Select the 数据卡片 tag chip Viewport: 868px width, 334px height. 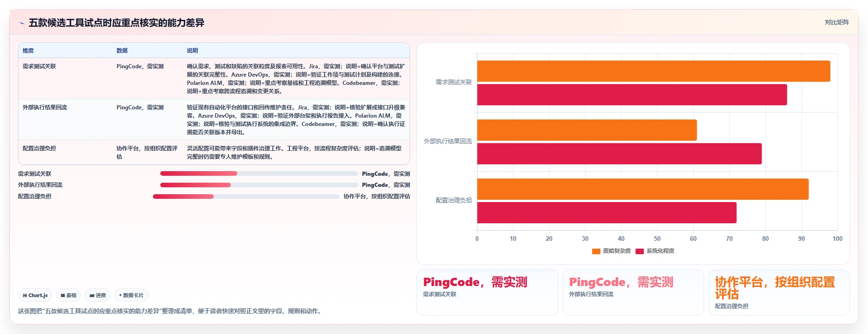pyautogui.click(x=131, y=295)
